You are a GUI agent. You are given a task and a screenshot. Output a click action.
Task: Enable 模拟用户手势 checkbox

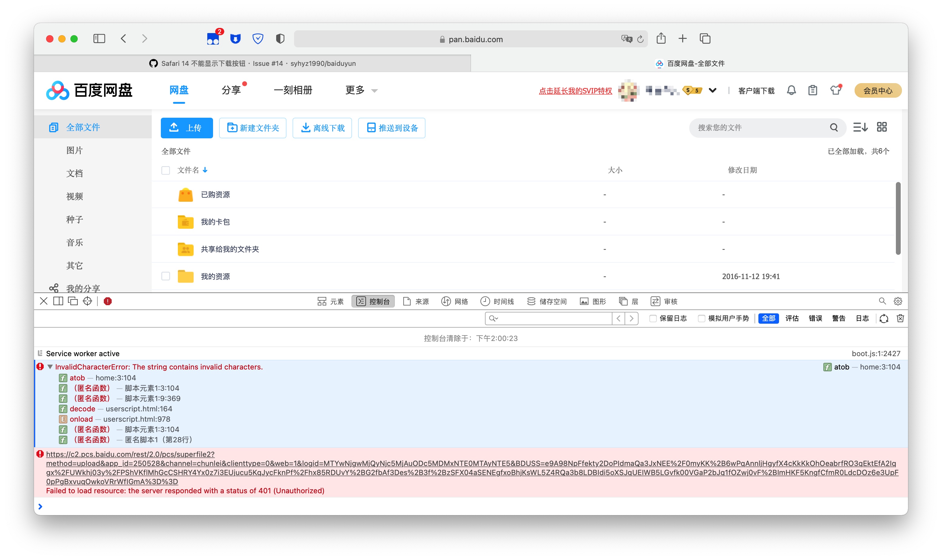click(701, 319)
